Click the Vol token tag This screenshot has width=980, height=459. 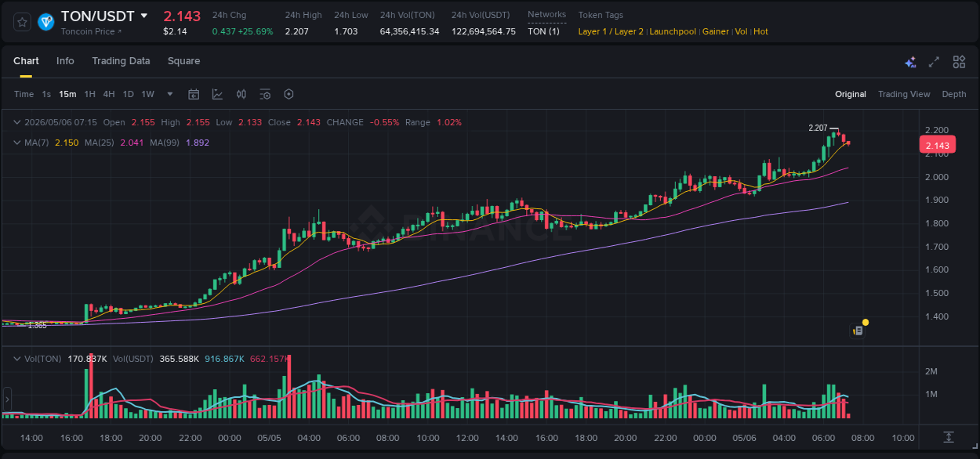(x=741, y=31)
